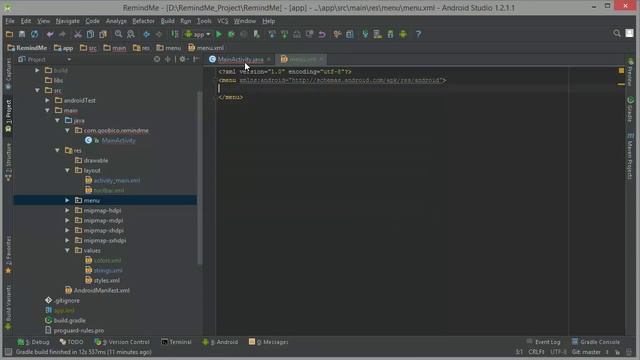Click the Paste toolbar icon
This screenshot has width=640, height=360.
(103, 34)
